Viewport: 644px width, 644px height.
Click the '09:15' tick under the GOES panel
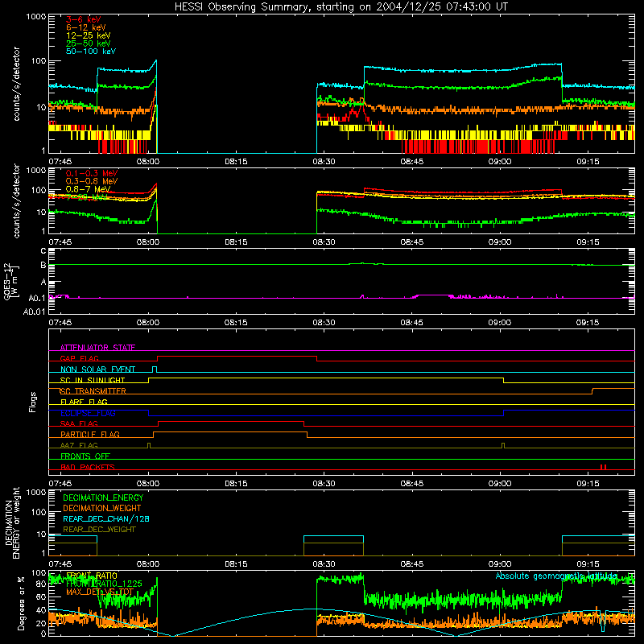588,323
